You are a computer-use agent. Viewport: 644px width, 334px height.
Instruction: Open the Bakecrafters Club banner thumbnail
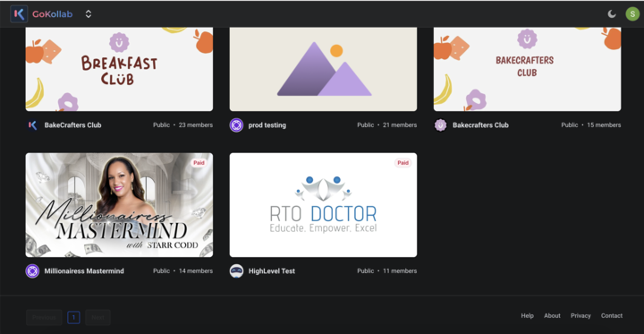tap(528, 69)
